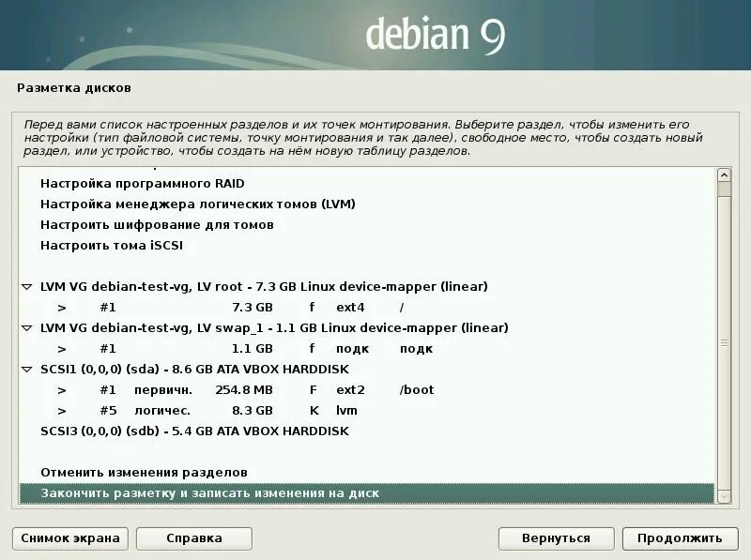Select Закончить разметку и записать изменения на диск
751x560 pixels.
[367, 493]
